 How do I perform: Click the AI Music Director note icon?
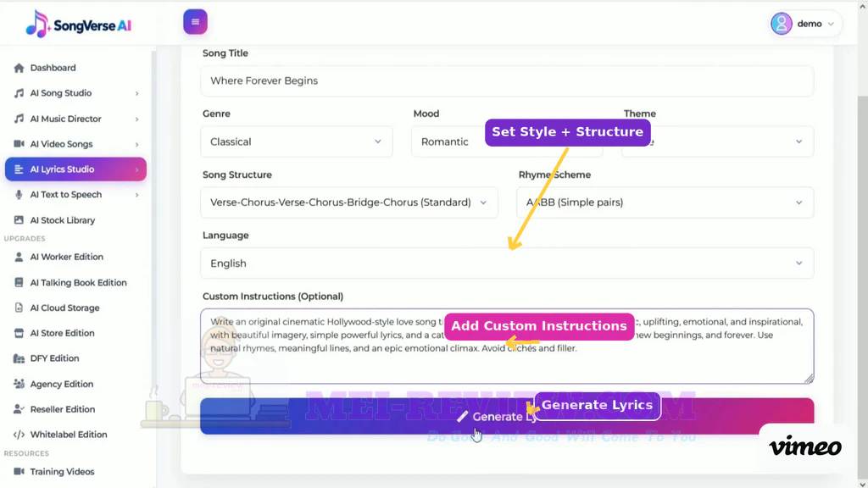pyautogui.click(x=19, y=119)
